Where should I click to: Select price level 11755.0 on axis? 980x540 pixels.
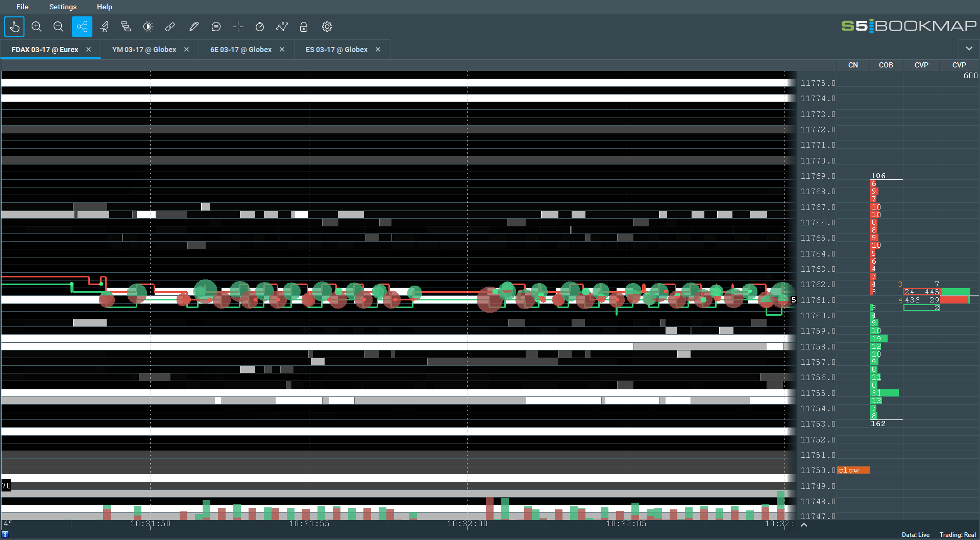818,393
